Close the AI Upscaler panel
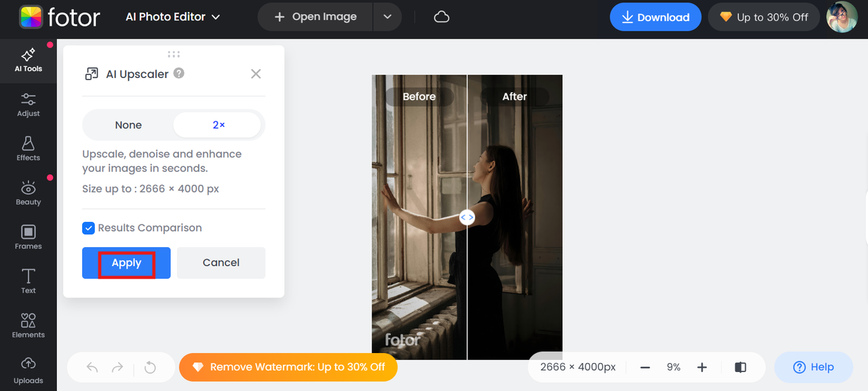 pyautogui.click(x=256, y=73)
